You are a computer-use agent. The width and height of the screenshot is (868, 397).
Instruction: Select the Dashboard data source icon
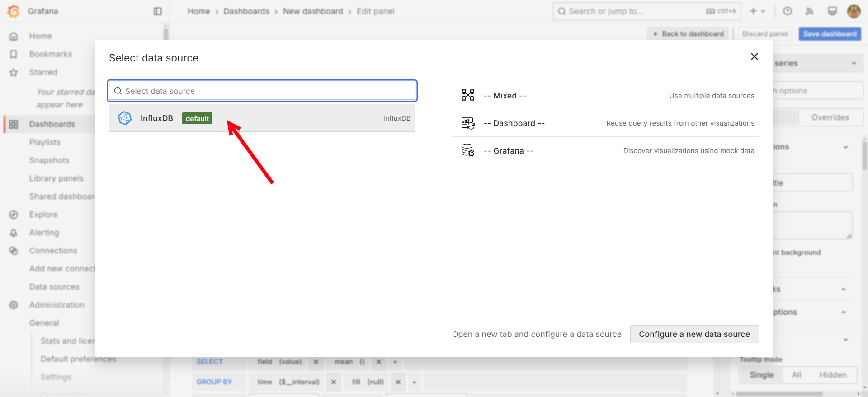[x=468, y=123]
